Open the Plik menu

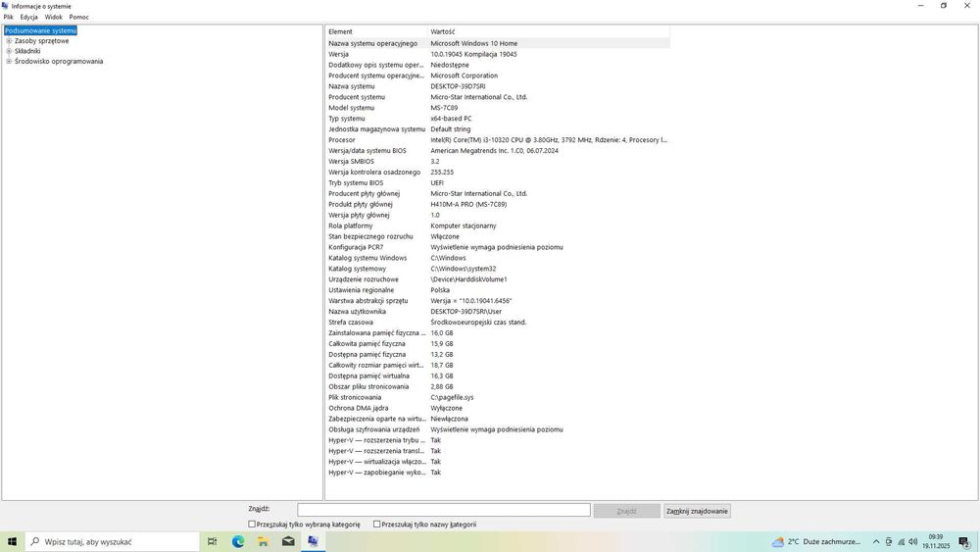8,17
